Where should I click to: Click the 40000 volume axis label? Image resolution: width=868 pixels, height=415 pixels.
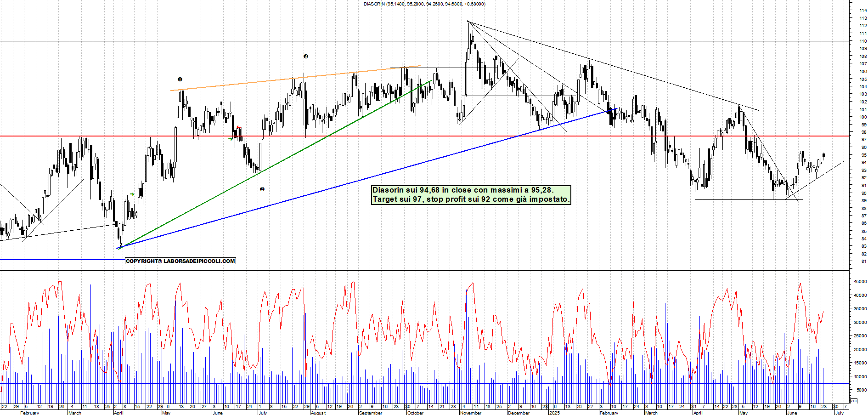click(x=860, y=296)
